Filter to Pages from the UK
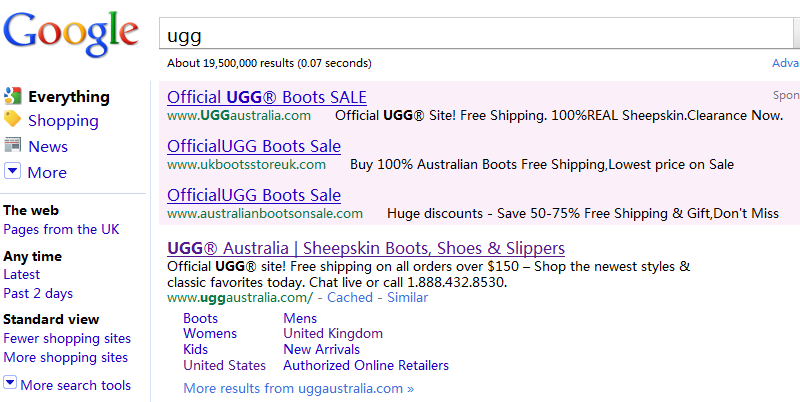This screenshot has width=800, height=402. click(x=61, y=230)
